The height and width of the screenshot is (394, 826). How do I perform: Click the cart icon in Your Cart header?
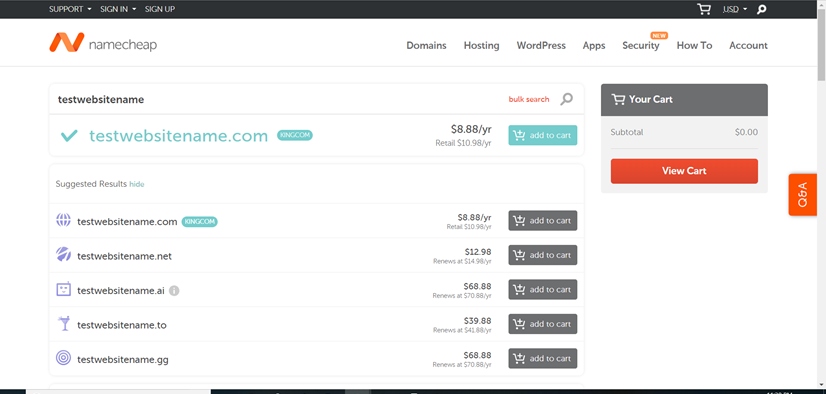coord(618,99)
